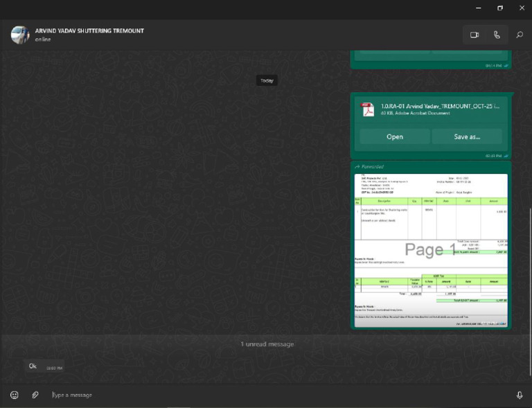532x408 pixels.
Task: Open search in the chat
Action: point(520,35)
